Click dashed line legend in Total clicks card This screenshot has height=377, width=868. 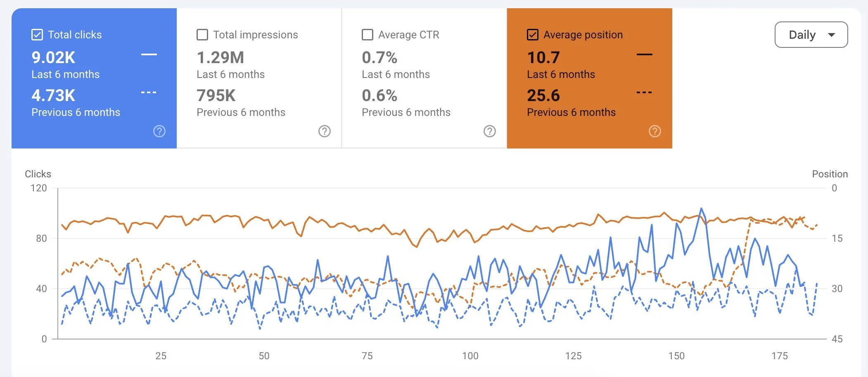click(149, 92)
